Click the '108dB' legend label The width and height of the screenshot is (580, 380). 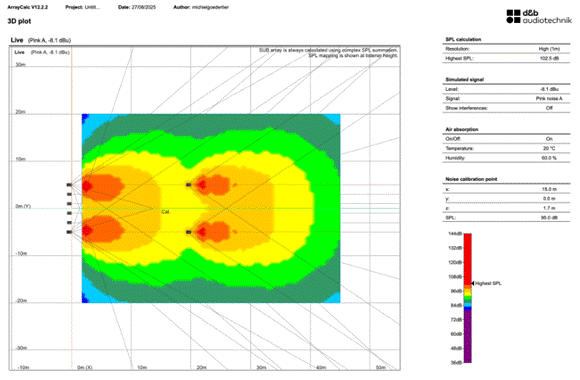tap(455, 277)
